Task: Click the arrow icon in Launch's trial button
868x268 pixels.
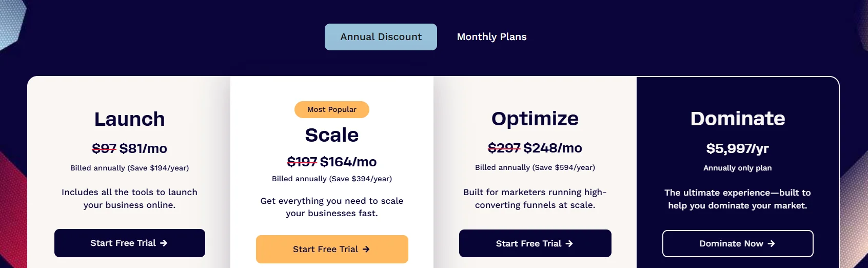Action: click(164, 243)
